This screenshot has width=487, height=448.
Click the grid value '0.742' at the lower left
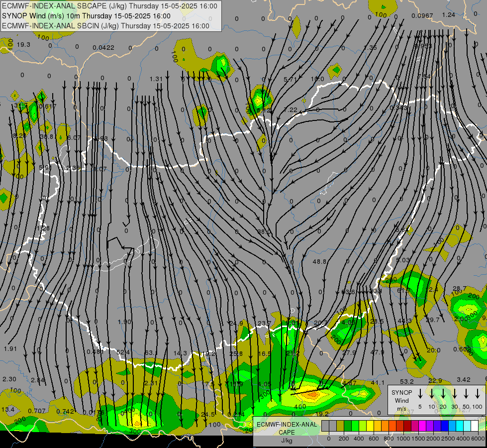(65, 411)
